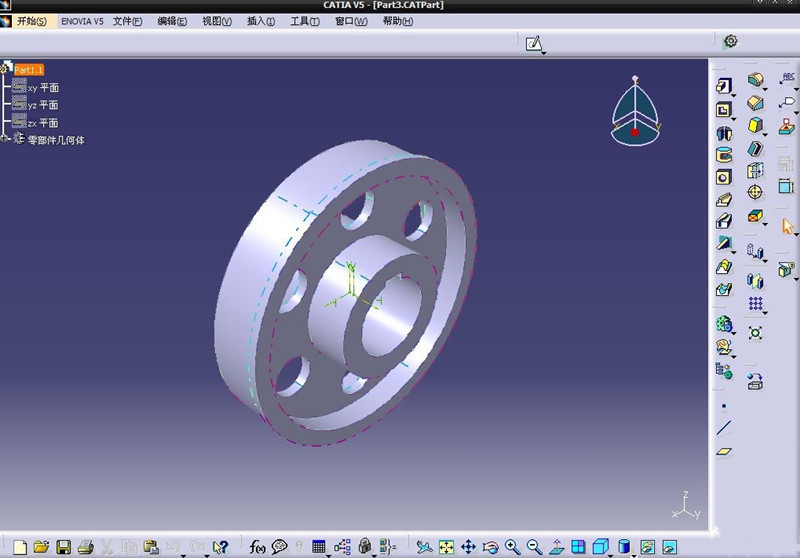Select the Pocket tool
Screen dimensions: 800x558
coord(723,109)
